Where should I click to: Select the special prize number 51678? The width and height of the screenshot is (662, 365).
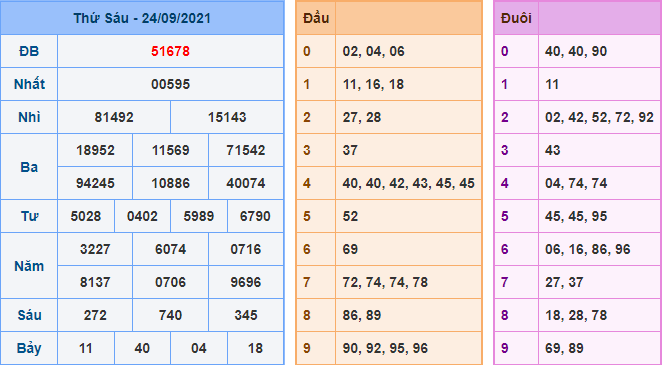[x=171, y=51]
